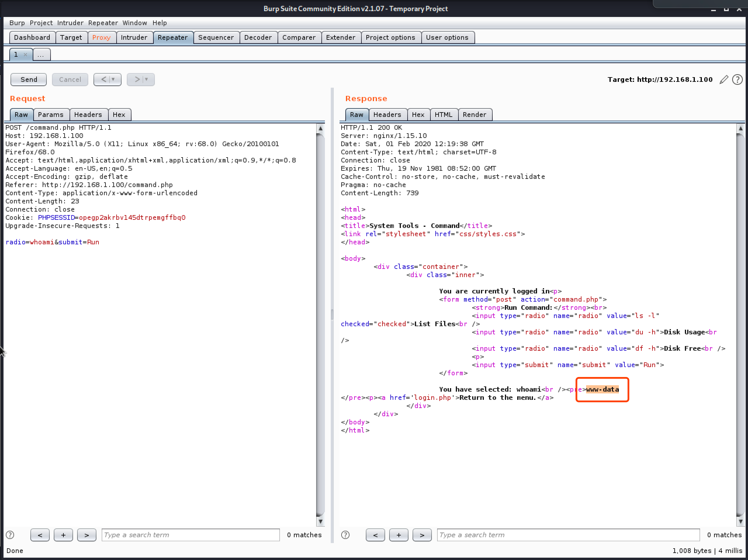Screen dimensions: 748x560
Task: Click the plus button in response search
Action: click(399, 535)
